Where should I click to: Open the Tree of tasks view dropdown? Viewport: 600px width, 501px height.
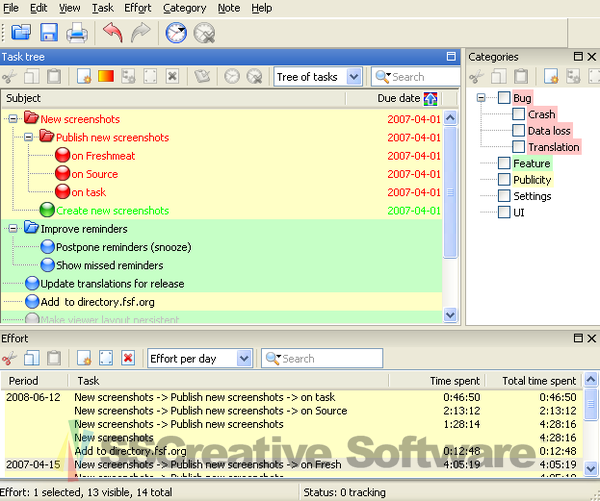(354, 77)
